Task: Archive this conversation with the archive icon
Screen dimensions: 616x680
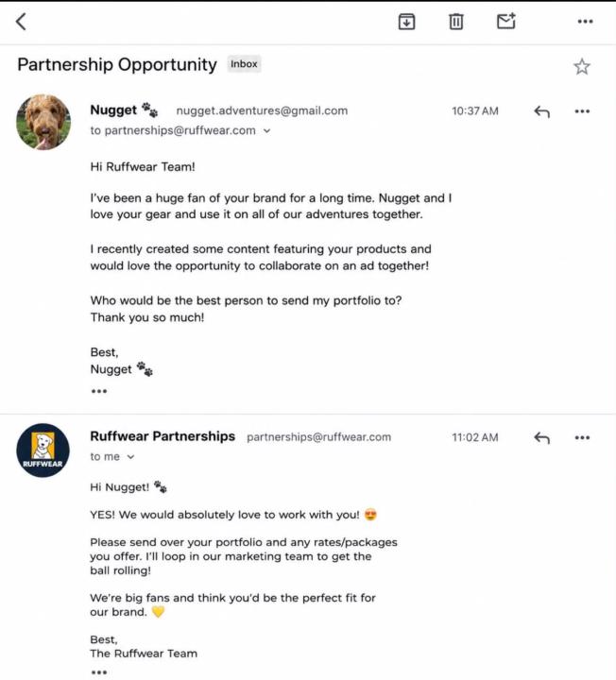Action: tap(406, 22)
